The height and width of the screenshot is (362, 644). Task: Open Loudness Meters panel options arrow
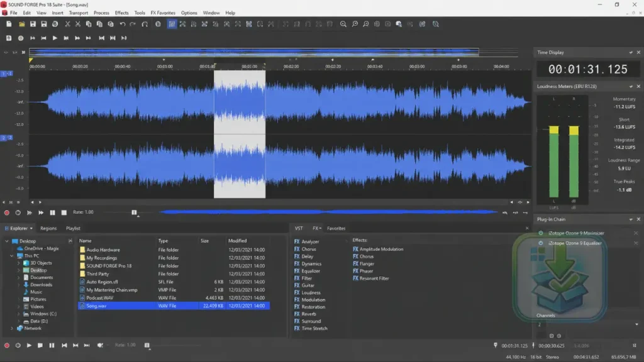[631, 87]
